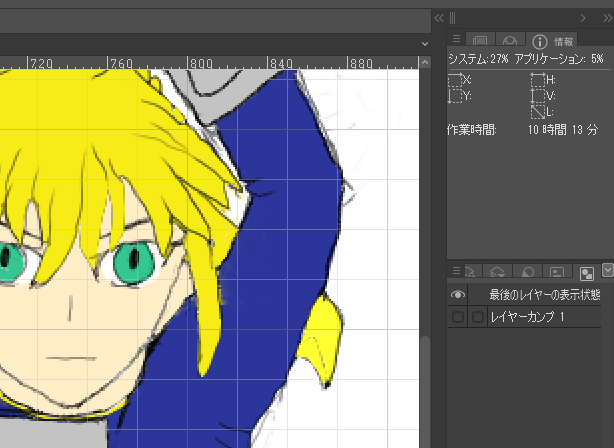
Task: Expand the dropdown arrow beside lower palette tabs
Action: point(607,270)
